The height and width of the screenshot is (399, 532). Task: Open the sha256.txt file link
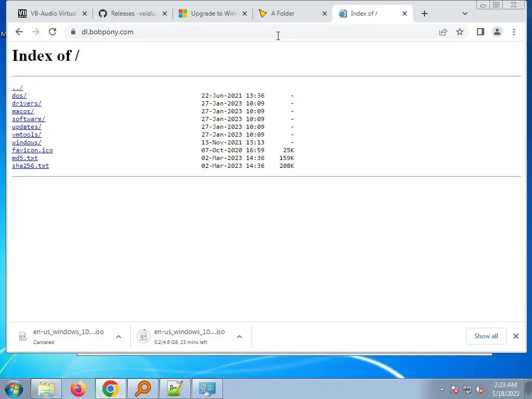pos(30,166)
